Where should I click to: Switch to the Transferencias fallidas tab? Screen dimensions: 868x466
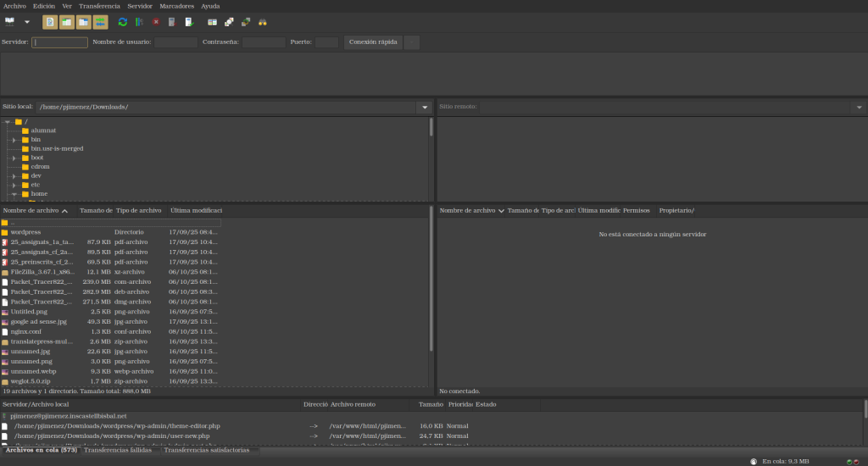point(118,450)
